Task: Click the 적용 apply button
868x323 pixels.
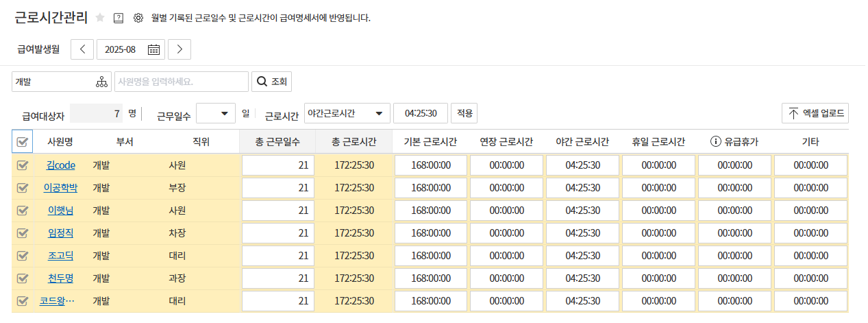Action: 465,113
